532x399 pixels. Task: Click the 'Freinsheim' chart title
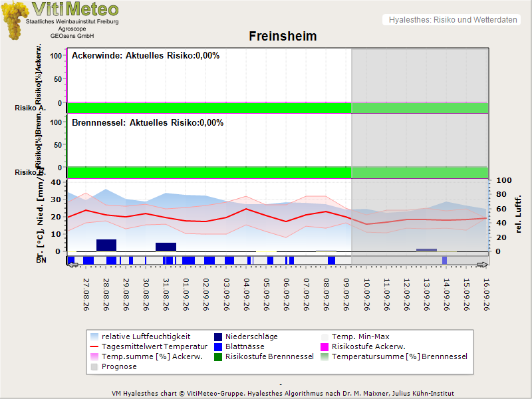tap(283, 37)
